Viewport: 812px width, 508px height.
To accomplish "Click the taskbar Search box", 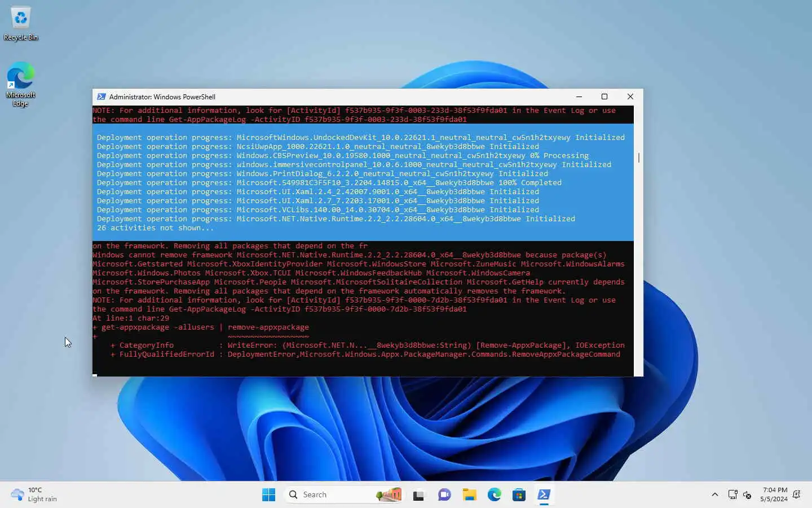I will click(344, 495).
